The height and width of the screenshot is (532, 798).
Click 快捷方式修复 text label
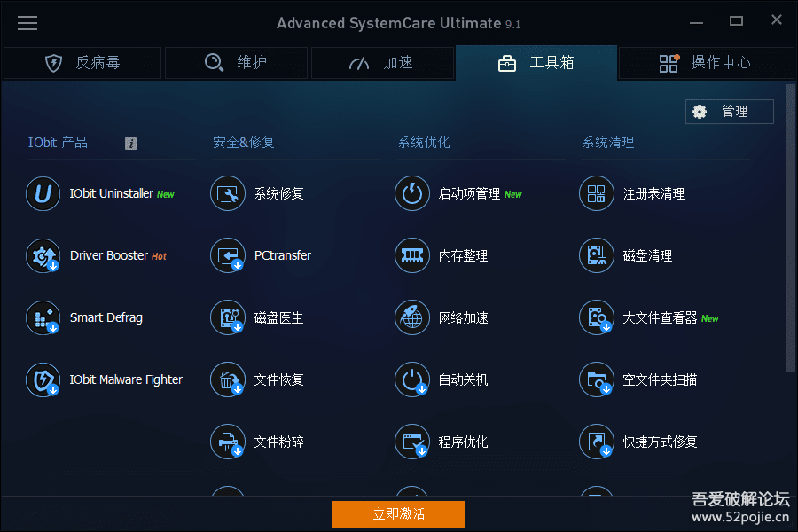click(660, 442)
